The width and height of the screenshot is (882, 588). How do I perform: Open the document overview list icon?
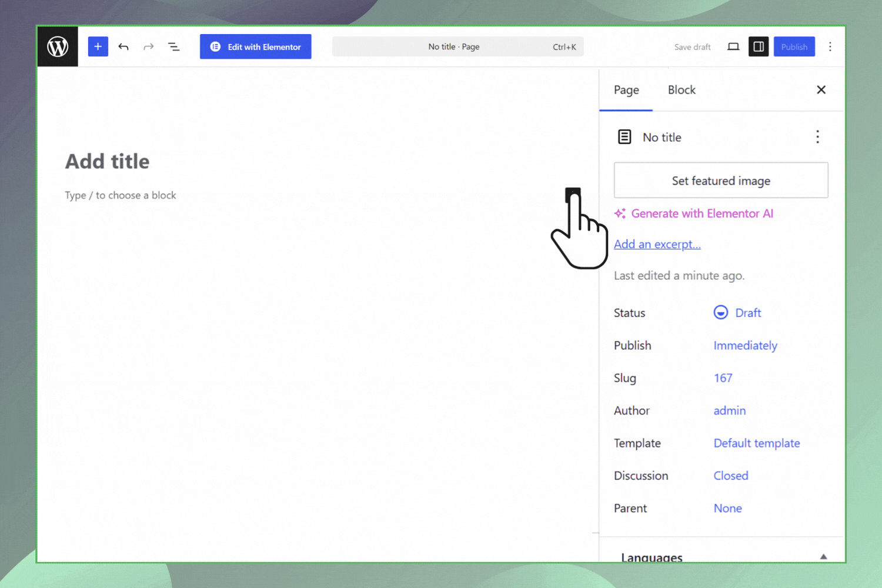pos(174,46)
